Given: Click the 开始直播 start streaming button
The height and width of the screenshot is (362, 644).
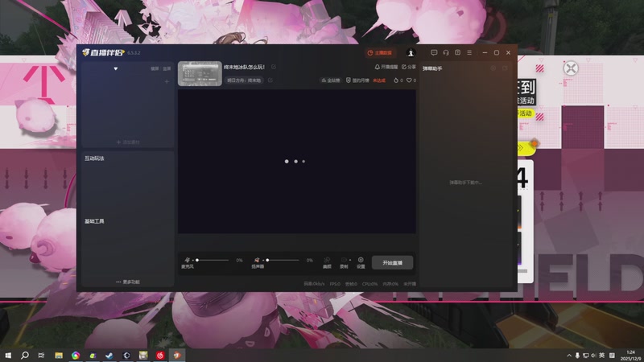Looking at the screenshot, I should (x=392, y=263).
